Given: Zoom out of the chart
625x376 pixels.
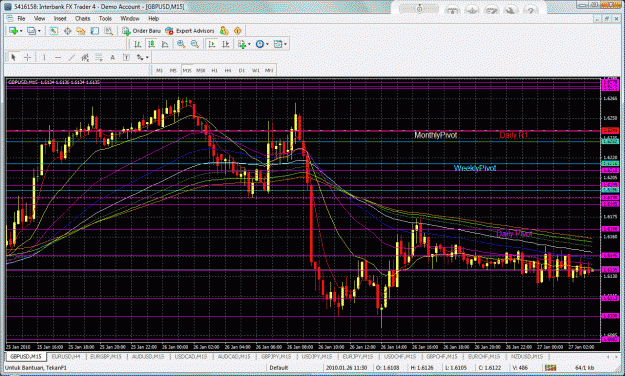Looking at the screenshot, I should pos(195,44).
